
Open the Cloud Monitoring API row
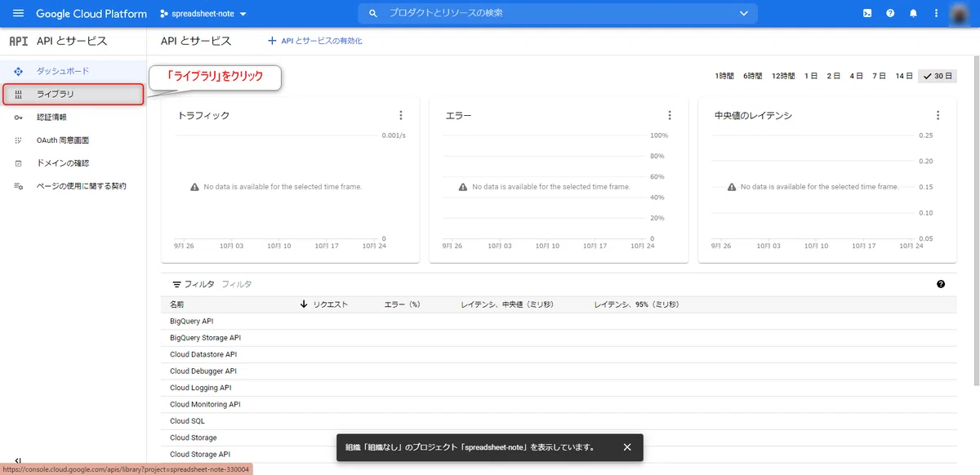click(559, 405)
